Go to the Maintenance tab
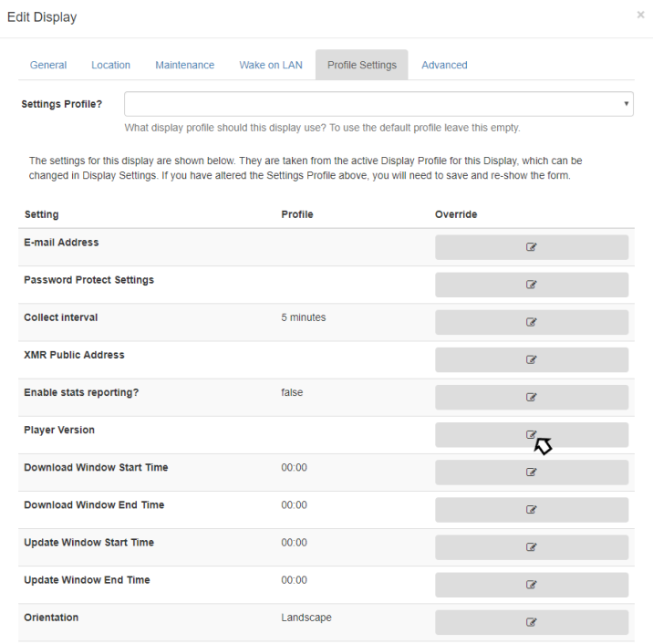Viewport: 653px width, 644px height. (184, 65)
